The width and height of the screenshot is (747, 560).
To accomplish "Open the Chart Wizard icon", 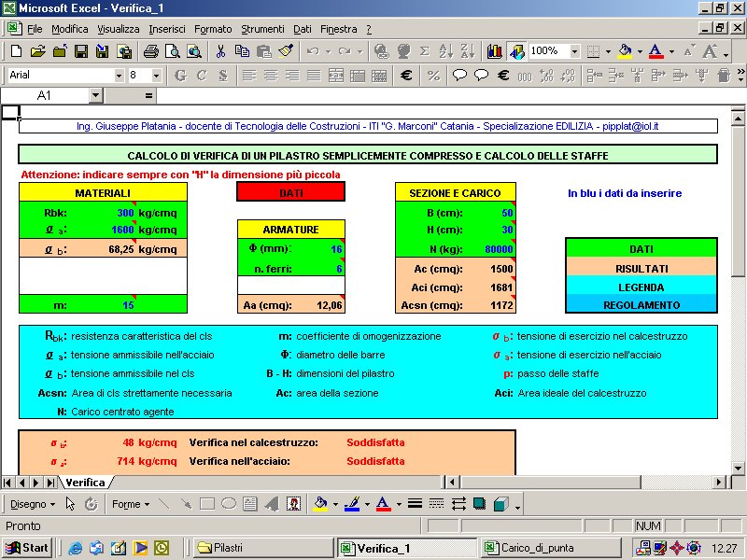I will [x=495, y=51].
